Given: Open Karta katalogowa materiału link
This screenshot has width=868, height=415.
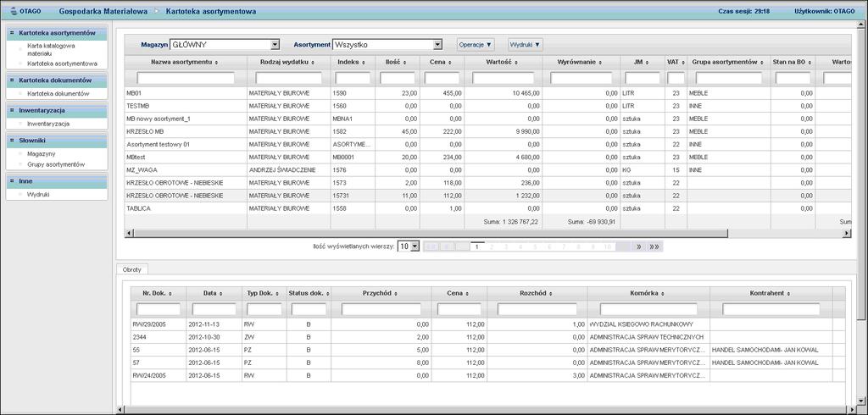Looking at the screenshot, I should click(50, 50).
